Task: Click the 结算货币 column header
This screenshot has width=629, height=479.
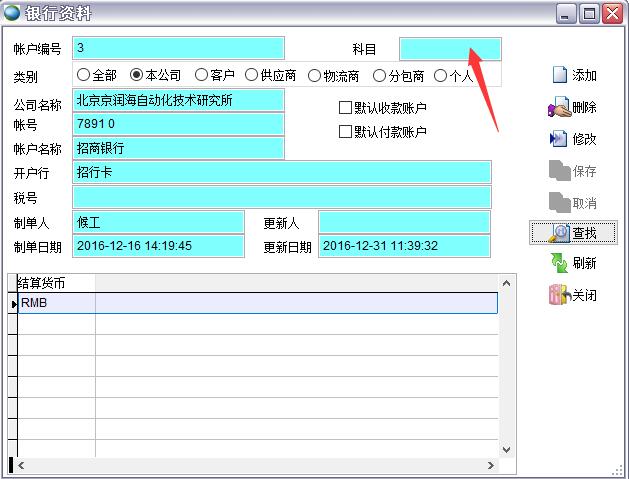Action: point(56,283)
